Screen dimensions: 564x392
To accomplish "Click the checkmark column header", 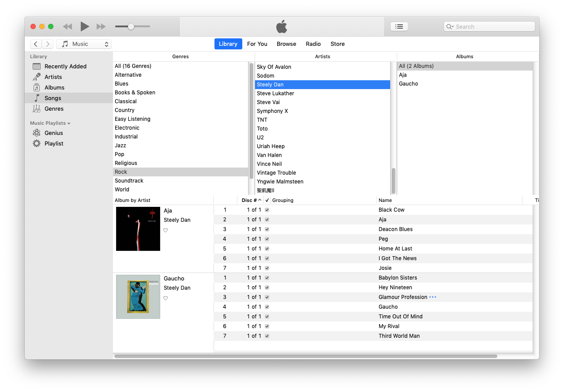I will click(267, 200).
